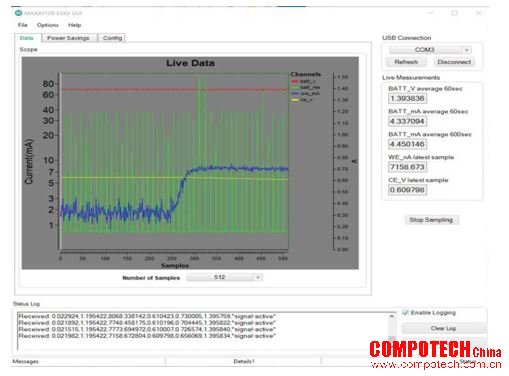
Task: Select the 512 samples combo box
Action: pyautogui.click(x=224, y=277)
